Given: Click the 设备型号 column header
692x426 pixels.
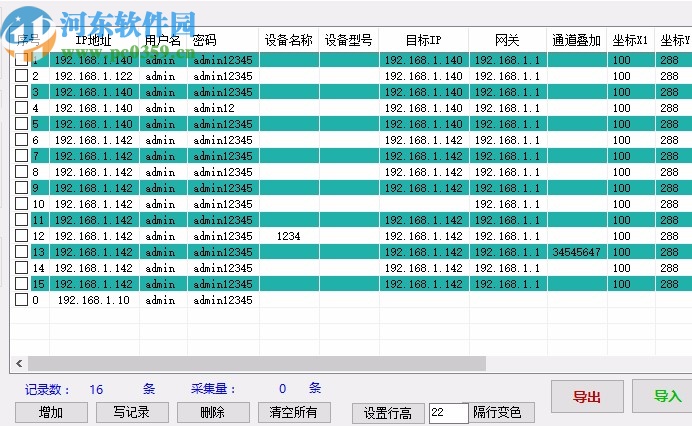Looking at the screenshot, I should coord(349,40).
